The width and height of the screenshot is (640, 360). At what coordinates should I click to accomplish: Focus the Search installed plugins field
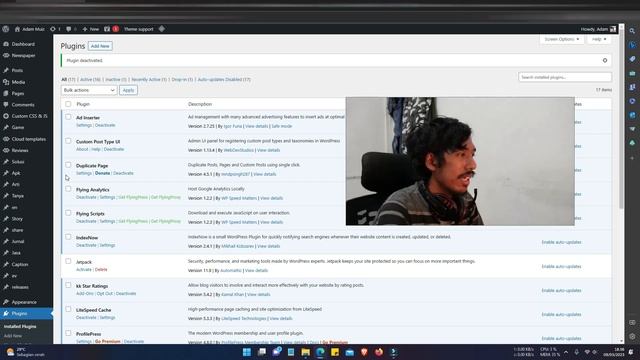pyautogui.click(x=565, y=77)
